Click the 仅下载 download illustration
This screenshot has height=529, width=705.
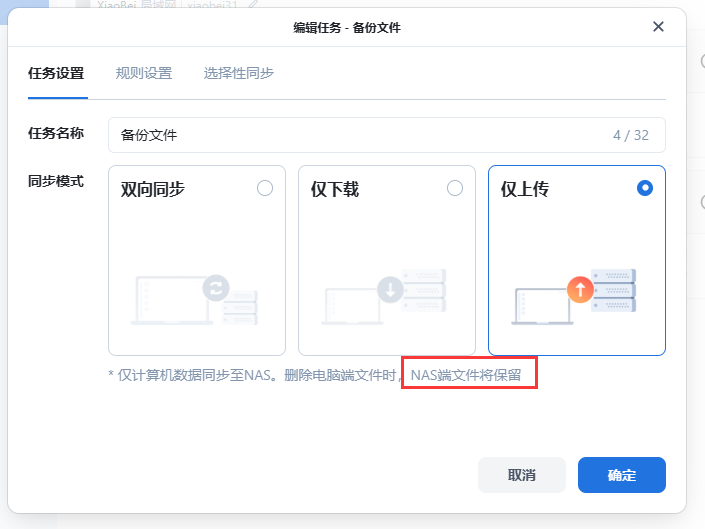(384, 297)
